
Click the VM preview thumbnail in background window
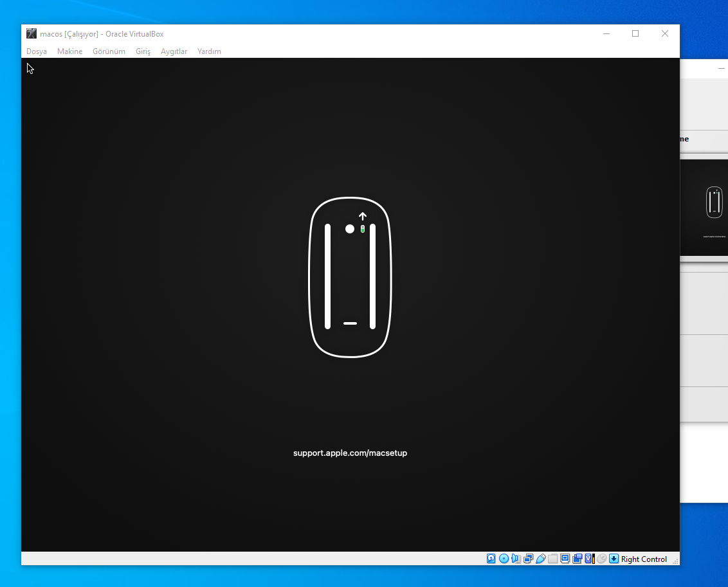pyautogui.click(x=704, y=208)
